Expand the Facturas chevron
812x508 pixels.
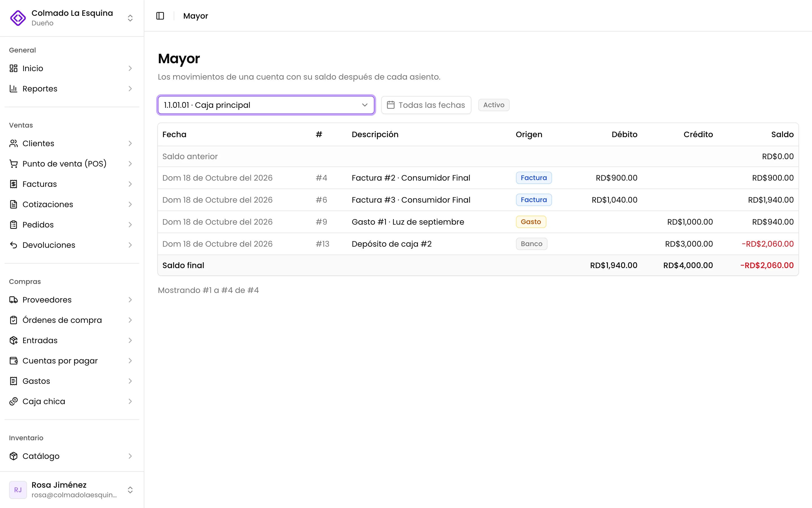click(x=130, y=184)
